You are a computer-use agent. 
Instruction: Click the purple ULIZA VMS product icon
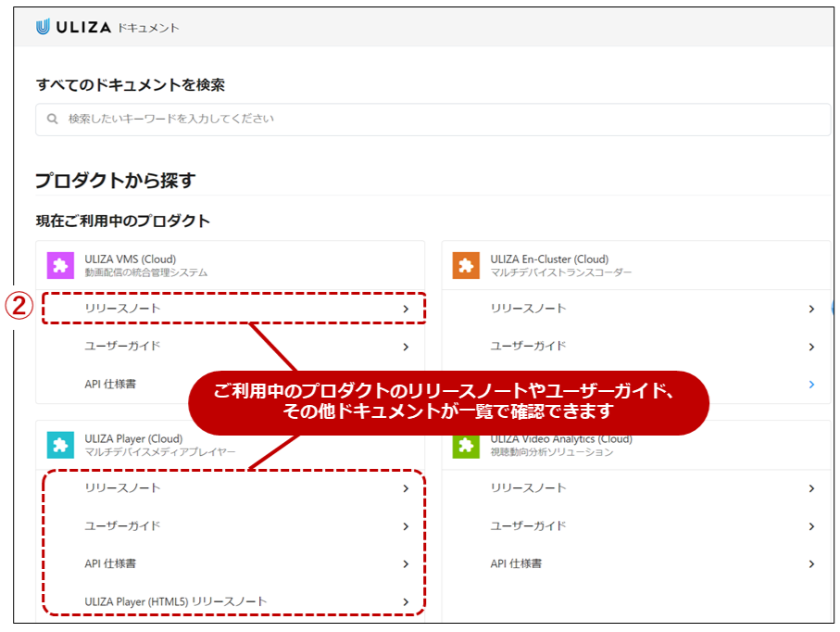point(60,265)
